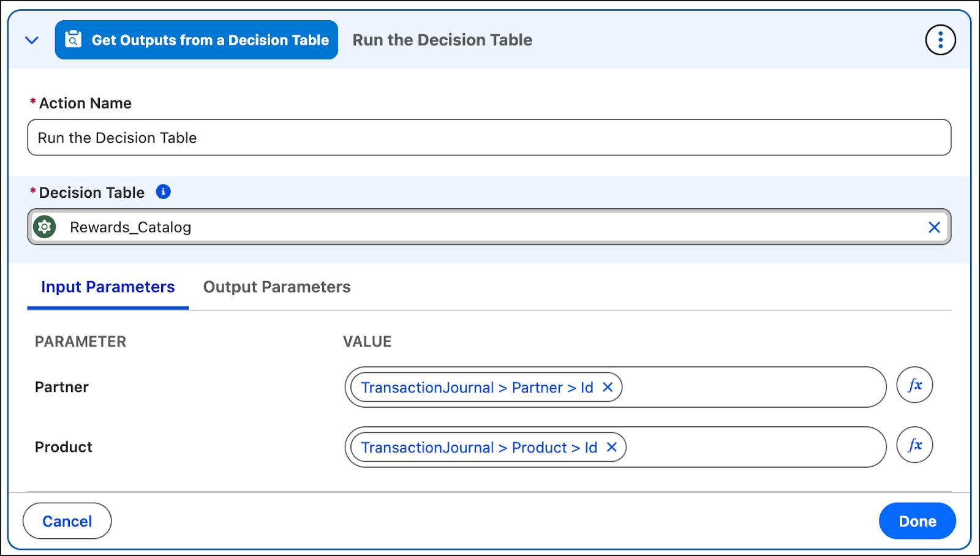This screenshot has width=980, height=556.
Task: Open the three-dot actions menu
Action: (x=940, y=40)
